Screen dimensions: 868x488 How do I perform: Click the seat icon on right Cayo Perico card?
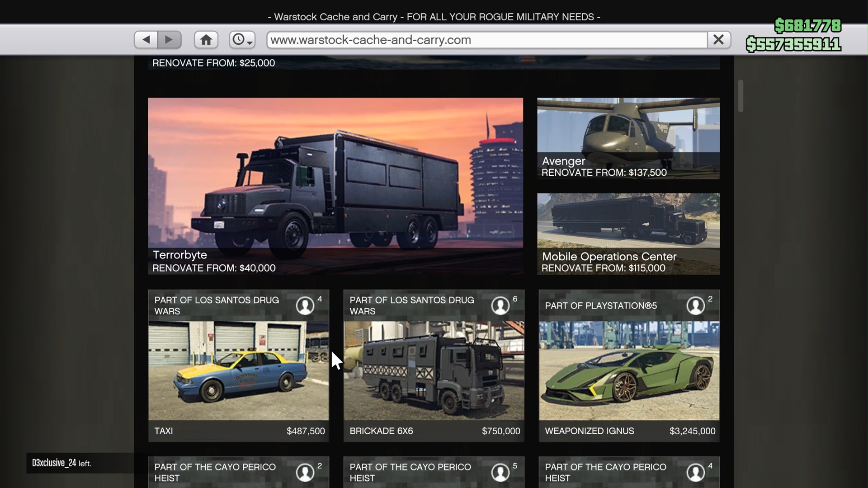click(x=696, y=472)
